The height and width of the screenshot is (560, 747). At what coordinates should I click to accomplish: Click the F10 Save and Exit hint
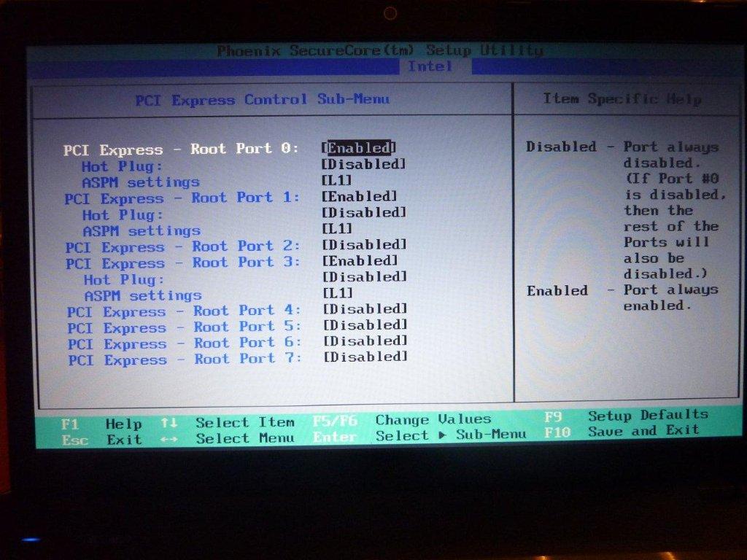623,432
